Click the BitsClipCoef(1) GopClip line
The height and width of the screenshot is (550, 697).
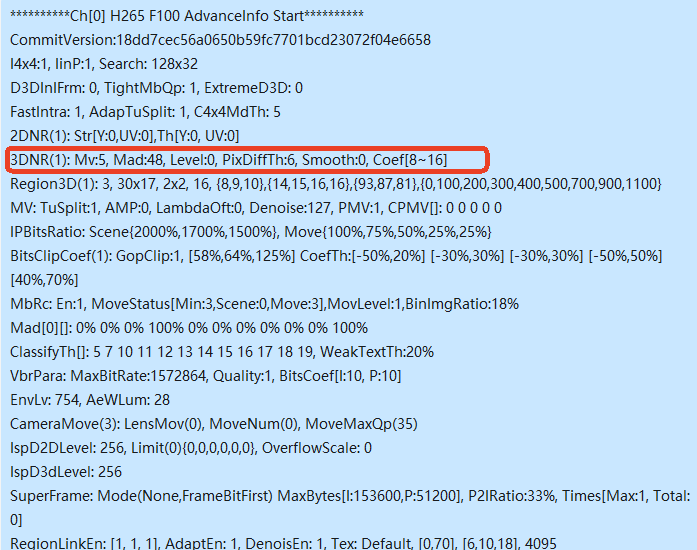coord(336,268)
